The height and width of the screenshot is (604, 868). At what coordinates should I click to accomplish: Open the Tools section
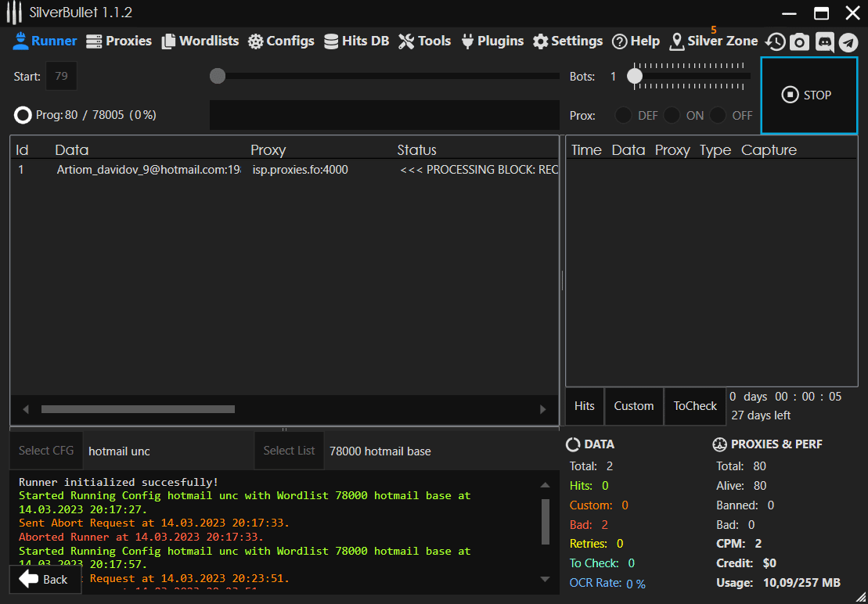[424, 41]
